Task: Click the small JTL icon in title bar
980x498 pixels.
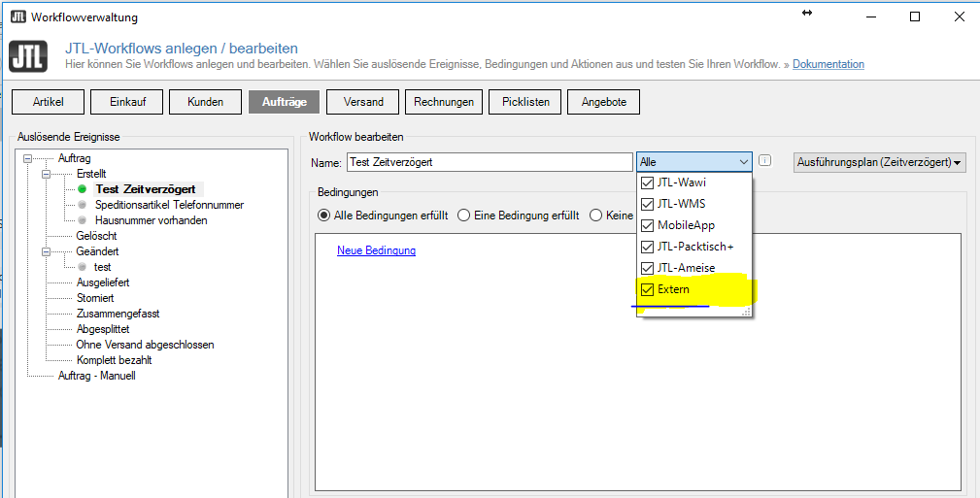Action: 18,17
